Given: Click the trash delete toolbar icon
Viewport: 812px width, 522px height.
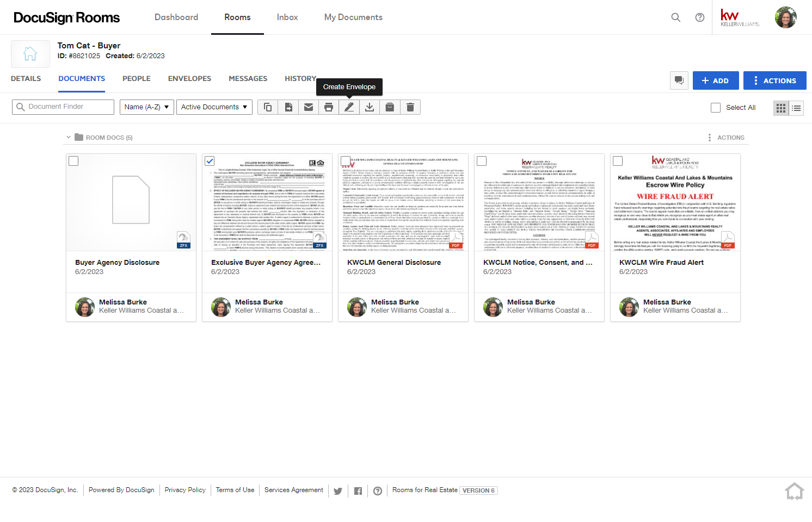Looking at the screenshot, I should click(x=410, y=107).
